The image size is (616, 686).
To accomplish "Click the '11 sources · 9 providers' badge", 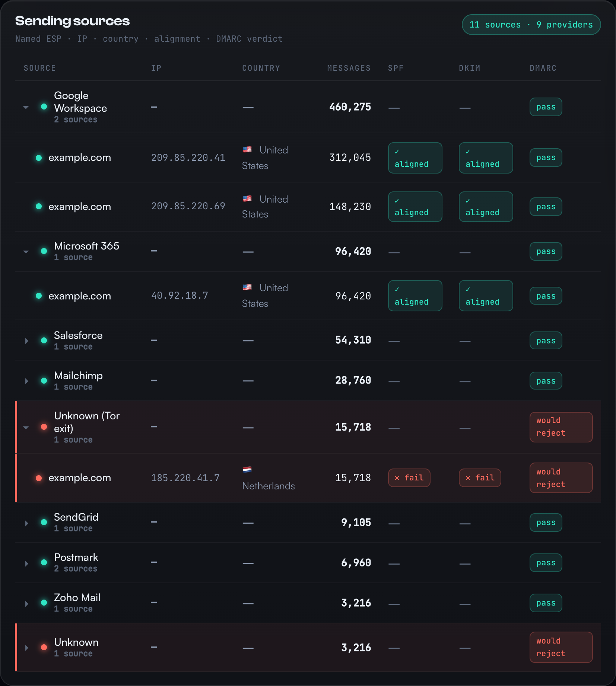I will coord(531,25).
